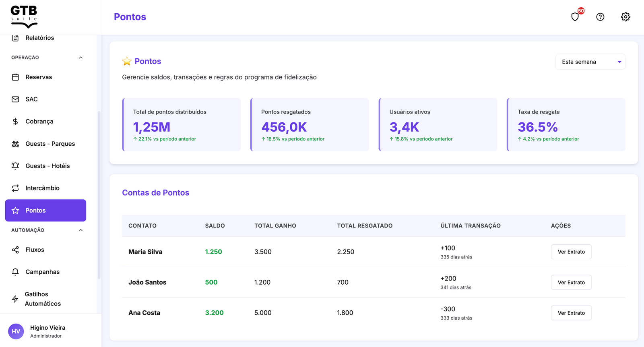The image size is (644, 347).
Task: Open help via question mark icon
Action: click(600, 17)
